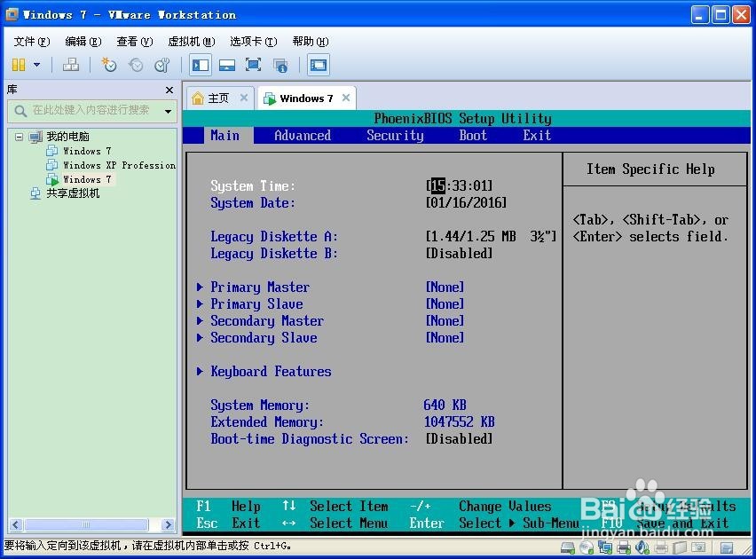Image resolution: width=756 pixels, height=559 pixels.
Task: Select the first Windows 7 VM in library
Action: (x=87, y=151)
